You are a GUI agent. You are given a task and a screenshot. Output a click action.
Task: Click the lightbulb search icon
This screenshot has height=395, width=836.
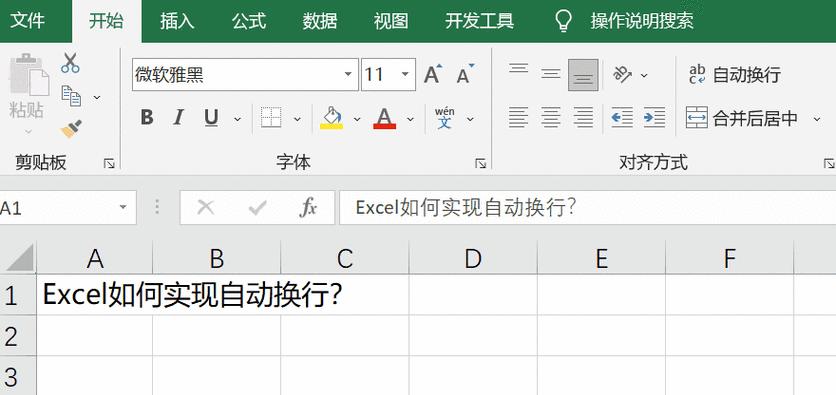click(x=563, y=21)
